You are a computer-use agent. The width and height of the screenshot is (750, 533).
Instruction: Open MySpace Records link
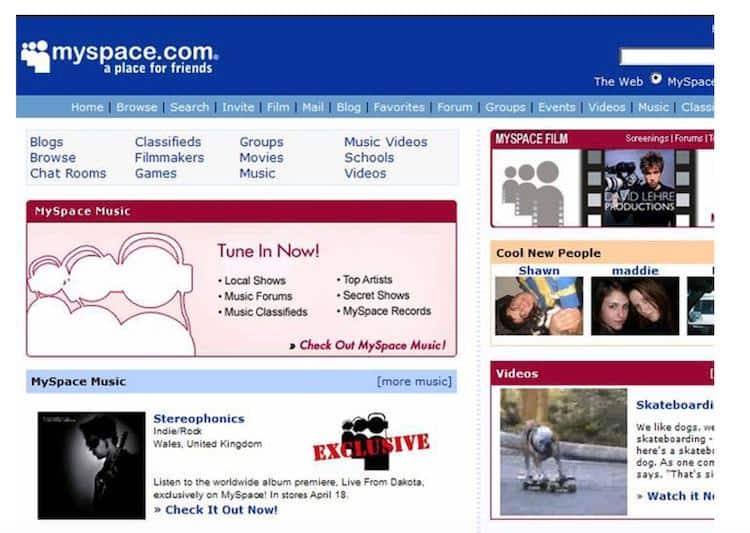[x=386, y=311]
